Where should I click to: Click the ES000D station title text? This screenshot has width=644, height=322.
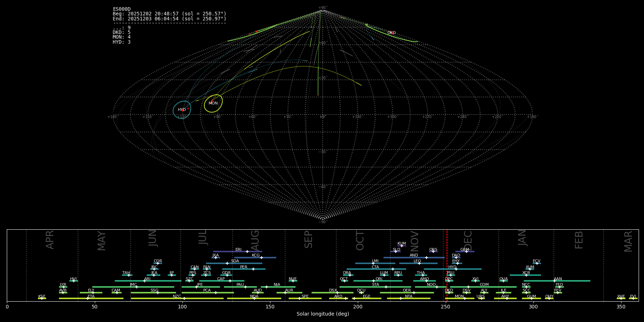click(122, 9)
